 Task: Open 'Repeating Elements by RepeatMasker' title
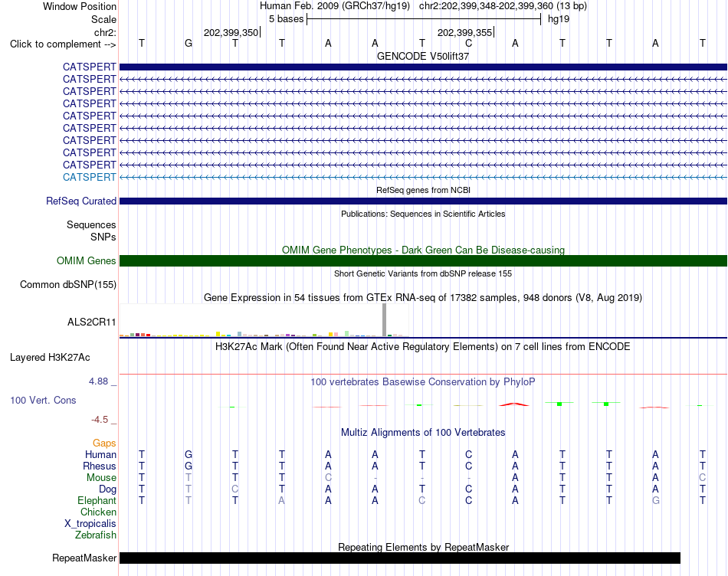423,547
